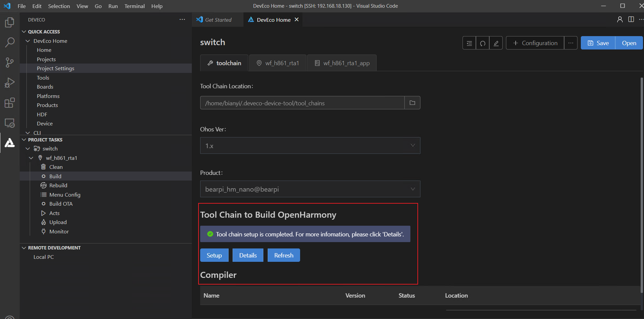Open the Search view in activity bar
Screen dimensions: 644x319
10,42
